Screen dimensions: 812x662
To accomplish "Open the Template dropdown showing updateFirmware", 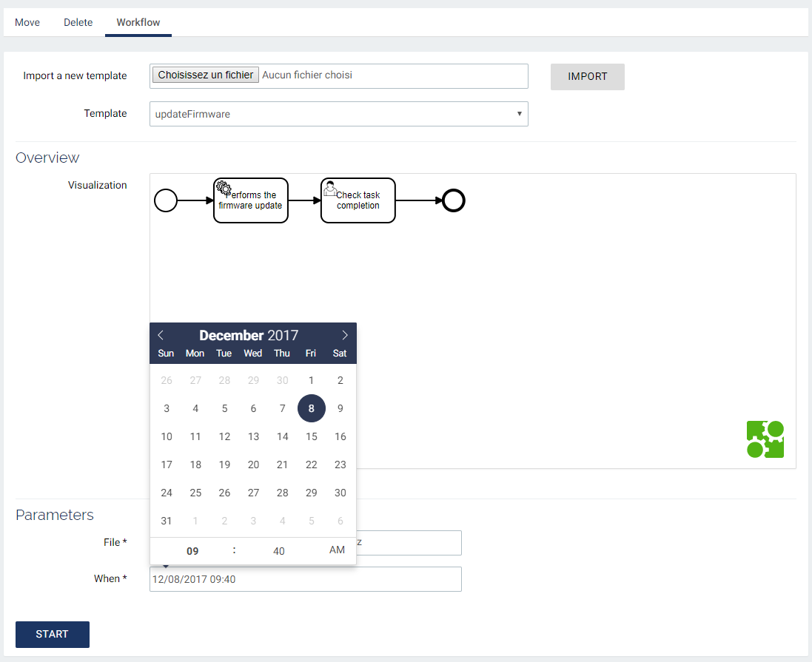I will click(x=338, y=114).
